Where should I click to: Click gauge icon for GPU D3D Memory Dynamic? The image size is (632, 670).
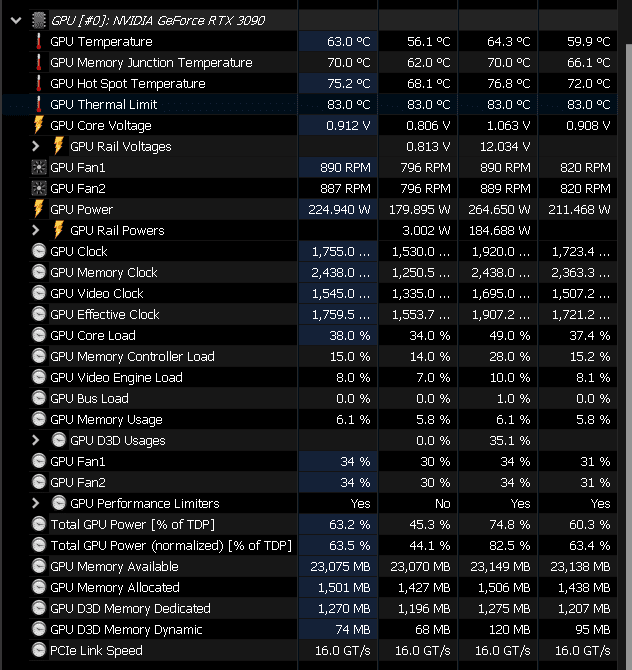39,629
